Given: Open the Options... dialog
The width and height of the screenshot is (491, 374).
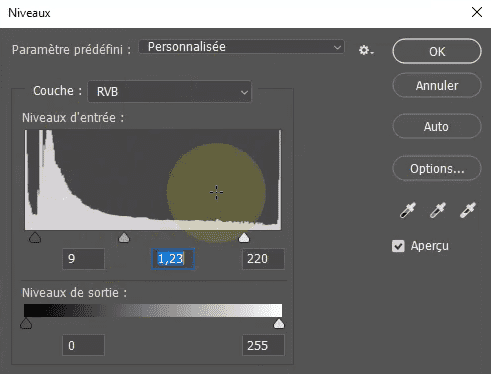Looking at the screenshot, I should click(437, 168).
